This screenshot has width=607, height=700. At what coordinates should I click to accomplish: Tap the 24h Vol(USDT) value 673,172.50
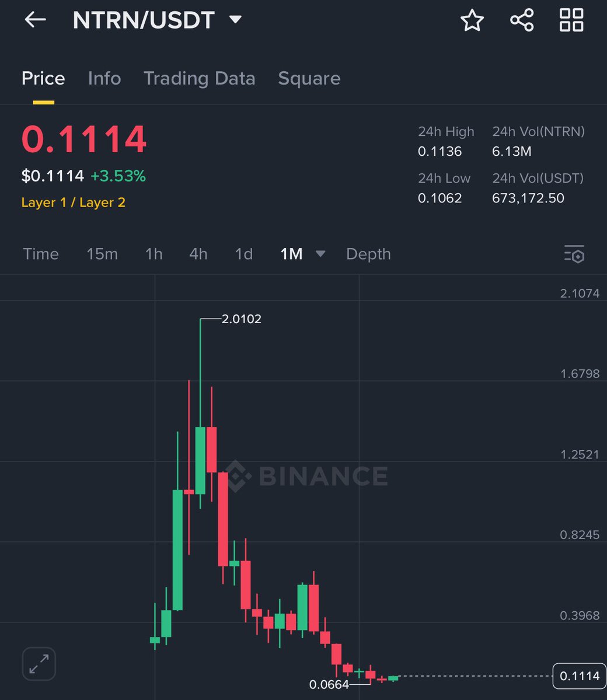click(x=528, y=198)
